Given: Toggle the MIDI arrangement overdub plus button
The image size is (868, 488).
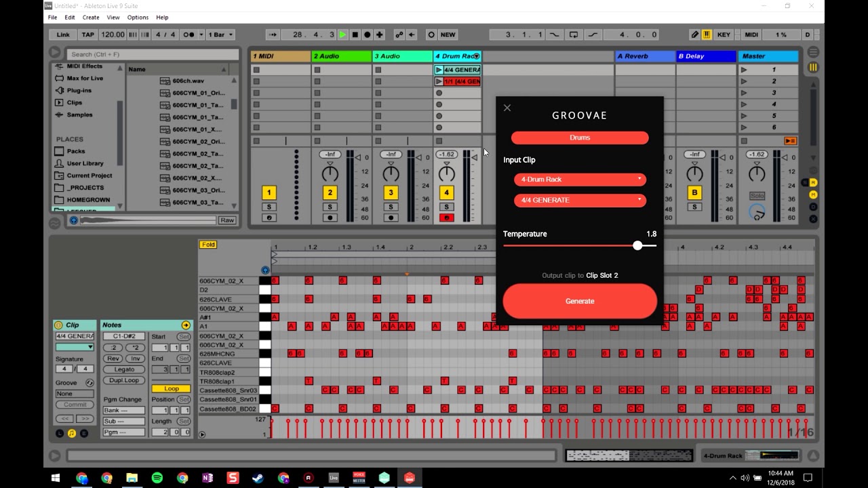Looking at the screenshot, I should coord(379,35).
